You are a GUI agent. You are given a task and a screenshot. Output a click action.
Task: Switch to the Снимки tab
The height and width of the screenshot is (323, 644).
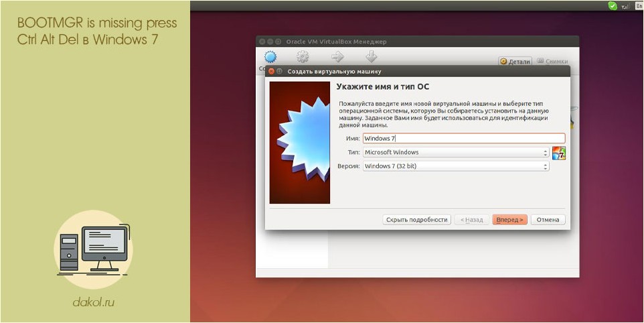(552, 62)
